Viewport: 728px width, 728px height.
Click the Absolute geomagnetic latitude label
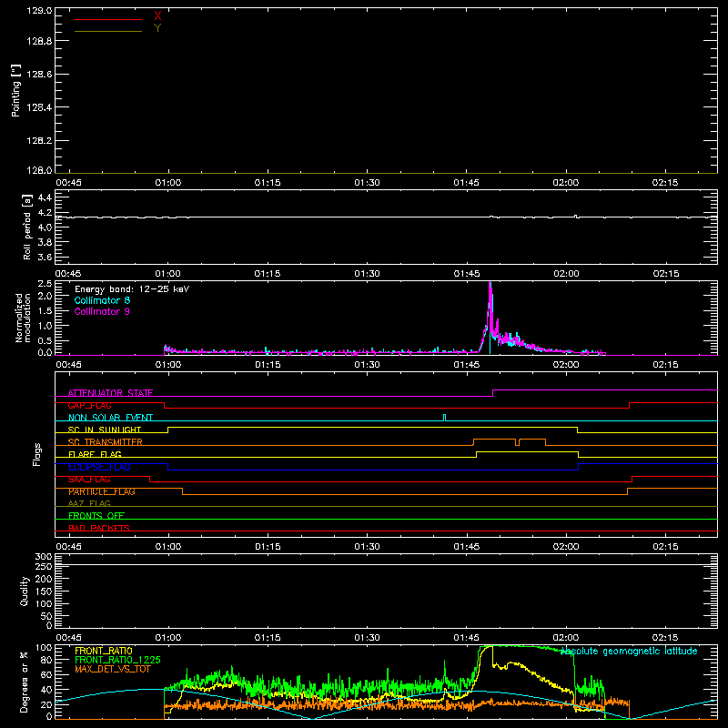pos(629,651)
